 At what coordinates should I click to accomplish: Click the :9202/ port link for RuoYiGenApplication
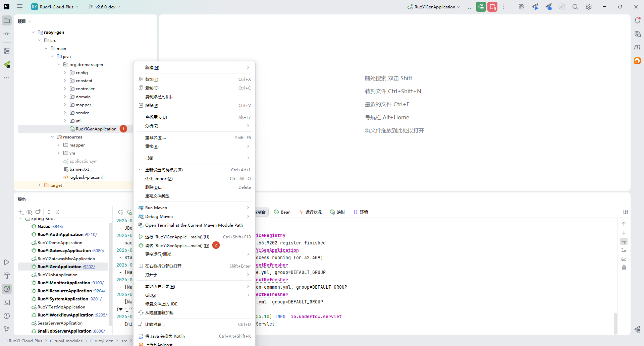click(89, 267)
